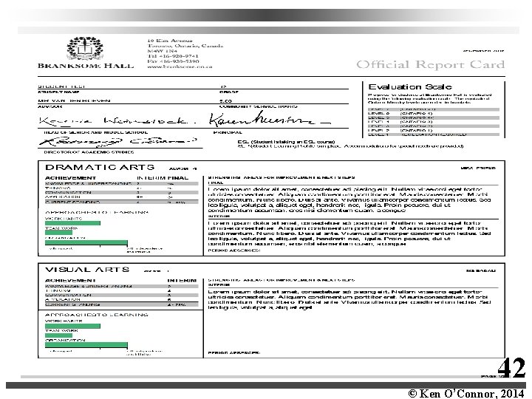Click the Branksome Hall crest logo
Viewport: 532px width, 399px height.
pyautogui.click(x=85, y=49)
